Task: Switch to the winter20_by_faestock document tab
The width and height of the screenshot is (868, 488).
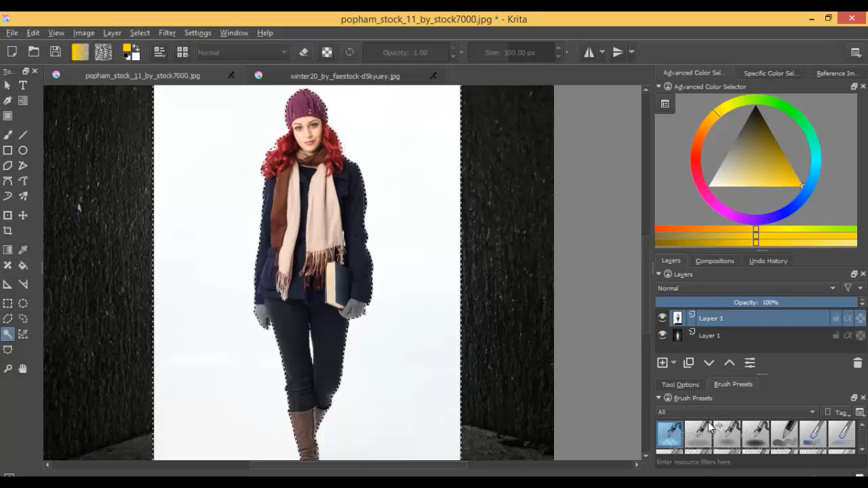Action: (x=344, y=76)
